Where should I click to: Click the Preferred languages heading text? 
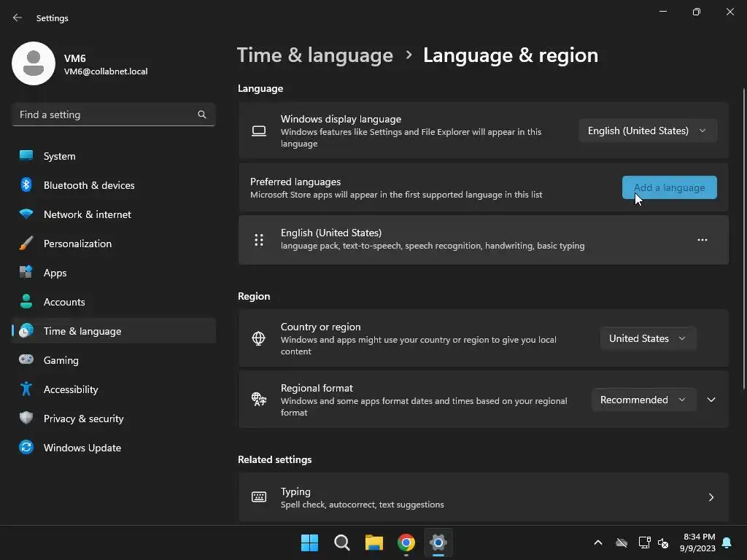pyautogui.click(x=295, y=182)
